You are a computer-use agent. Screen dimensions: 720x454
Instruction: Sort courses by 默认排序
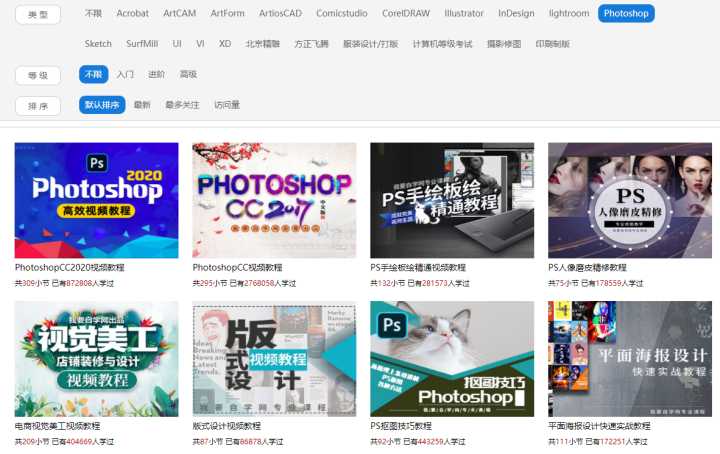point(102,105)
